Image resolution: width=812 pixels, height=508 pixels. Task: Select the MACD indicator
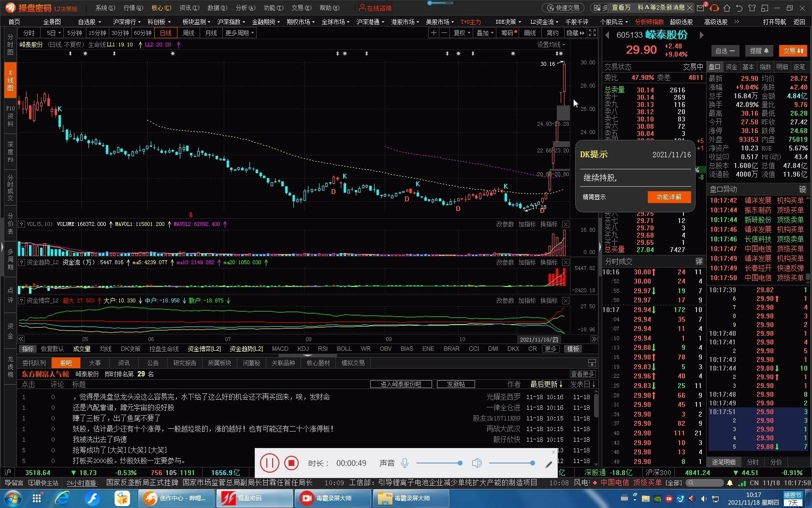(280, 349)
